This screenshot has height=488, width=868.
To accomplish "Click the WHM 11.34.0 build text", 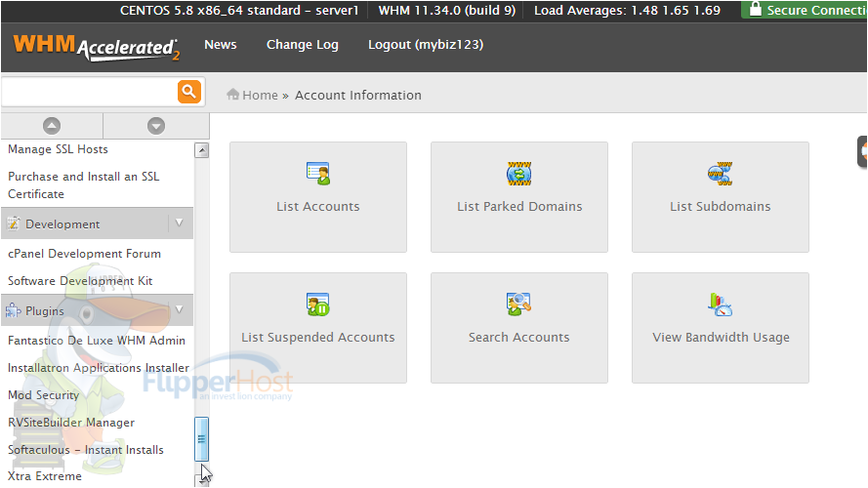I will tap(447, 10).
